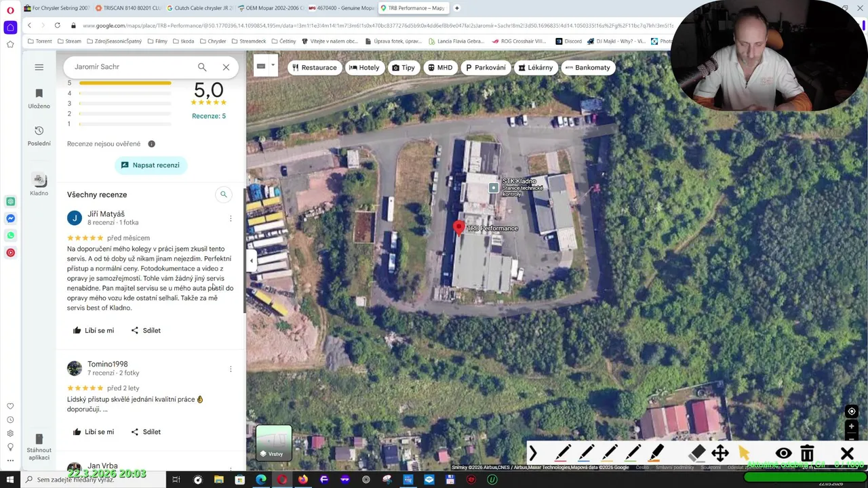868x488 pixels.
Task: Share the Jiří Matyáš review
Action: coord(145,331)
